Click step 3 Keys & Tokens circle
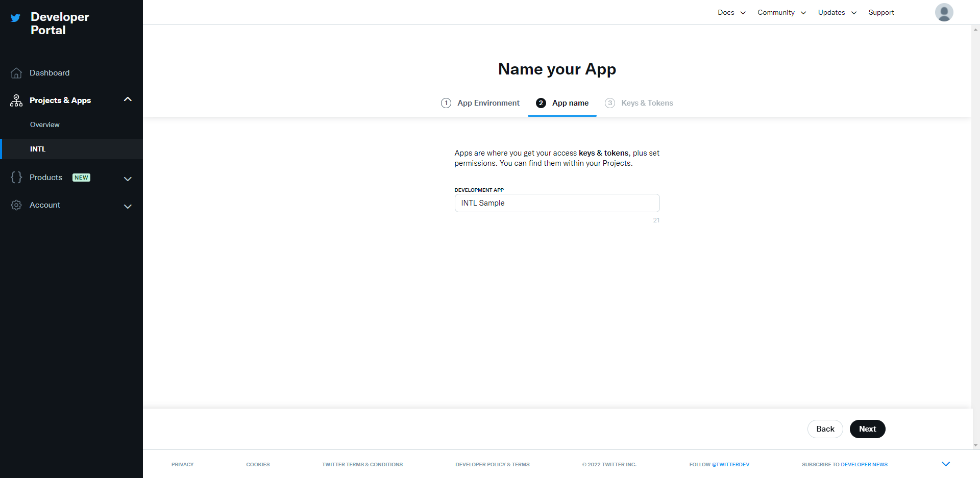 pos(610,103)
